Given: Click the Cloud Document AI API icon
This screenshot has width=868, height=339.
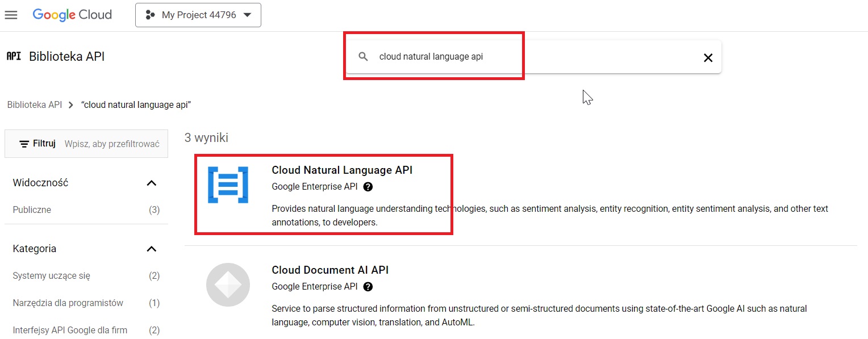Looking at the screenshot, I should click(228, 284).
